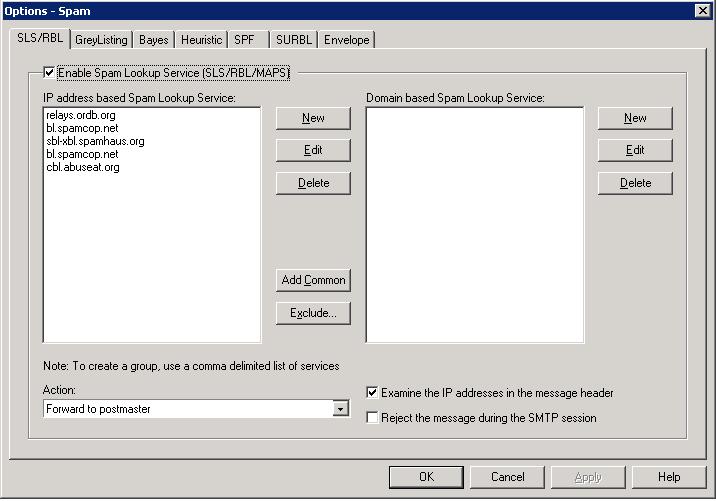Viewport: 716px width, 501px height.
Task: Open the Exclude... dialog
Action: [313, 313]
